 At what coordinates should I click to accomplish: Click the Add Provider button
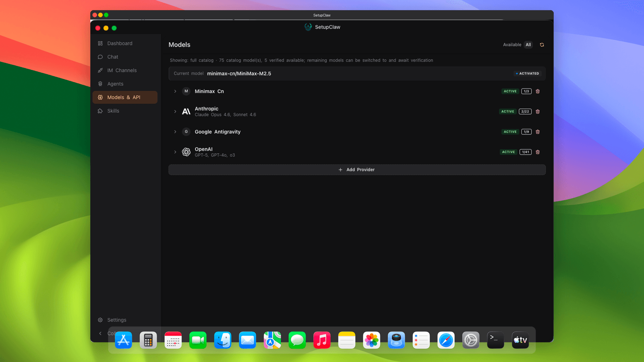(x=357, y=170)
